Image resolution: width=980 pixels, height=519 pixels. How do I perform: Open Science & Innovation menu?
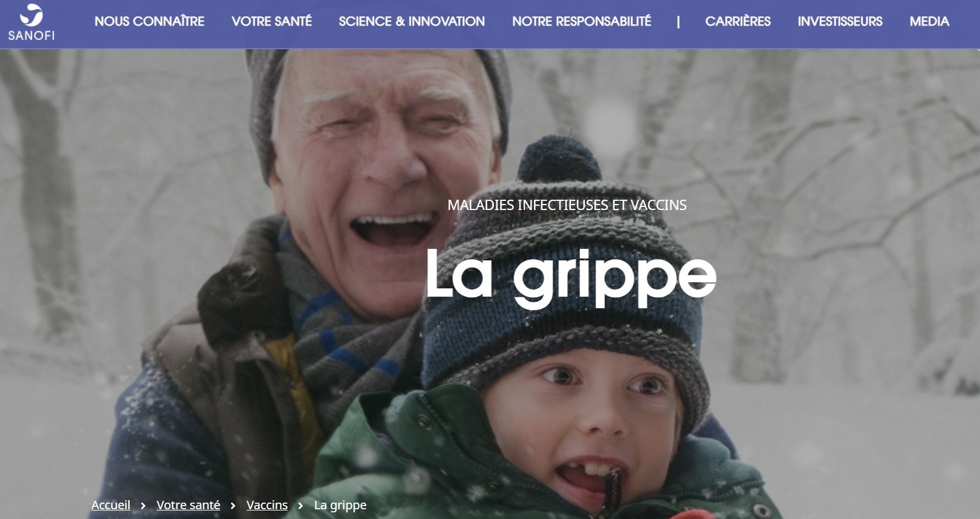click(x=411, y=21)
